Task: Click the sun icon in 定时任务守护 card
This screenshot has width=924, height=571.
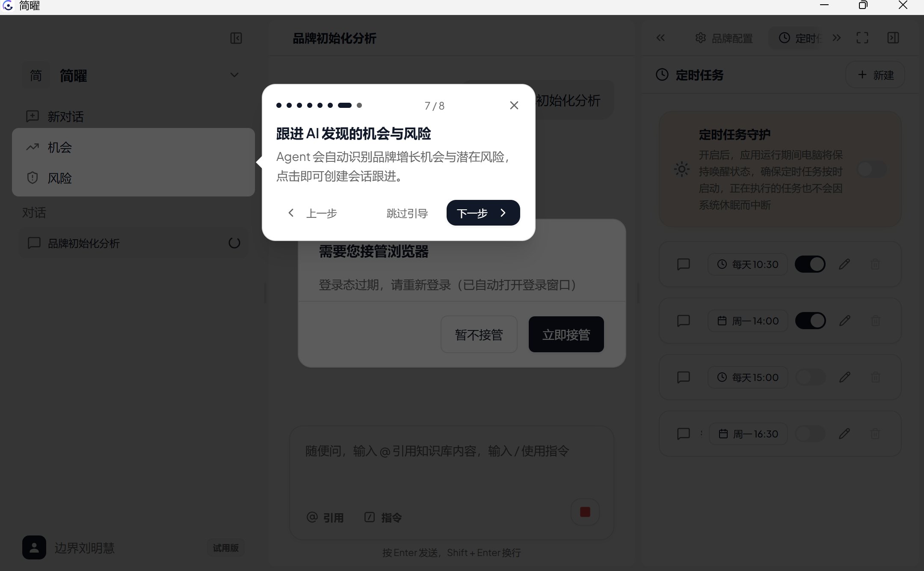Action: (681, 169)
